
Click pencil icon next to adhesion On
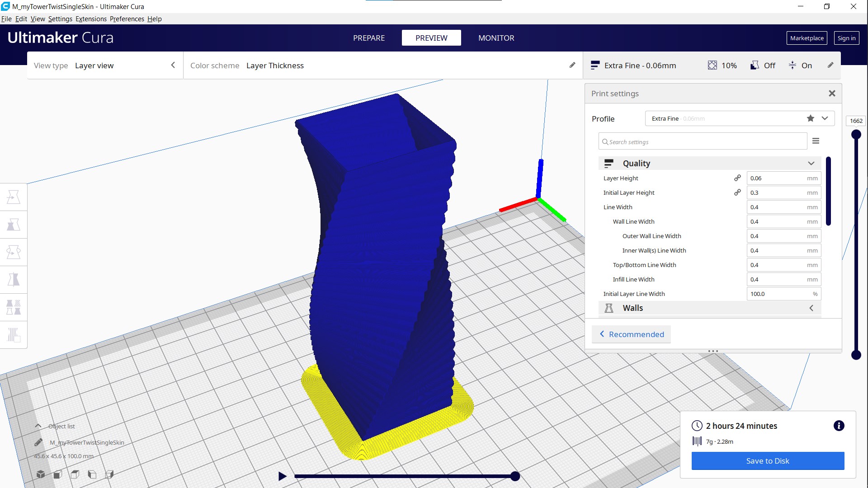point(830,65)
